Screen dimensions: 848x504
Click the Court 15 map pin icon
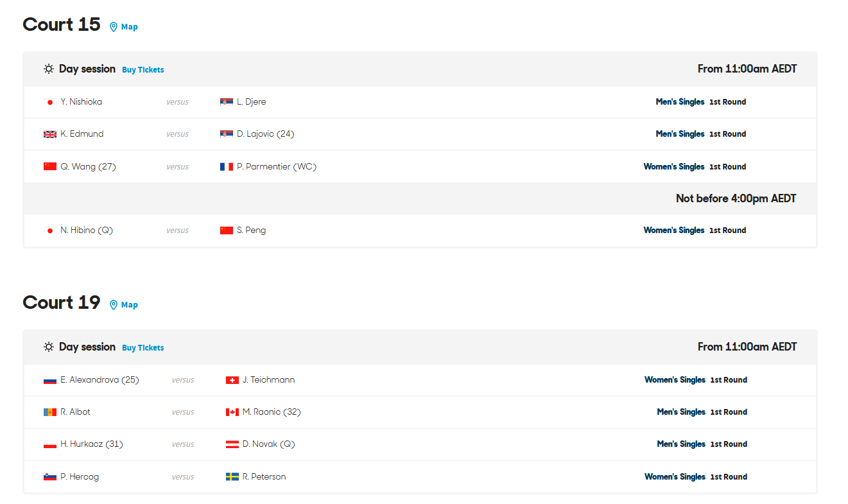point(114,27)
